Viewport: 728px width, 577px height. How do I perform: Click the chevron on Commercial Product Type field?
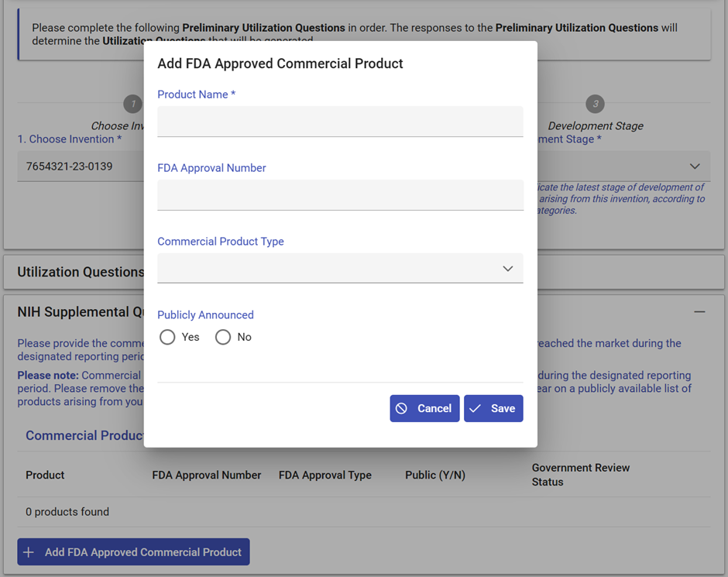coord(508,267)
